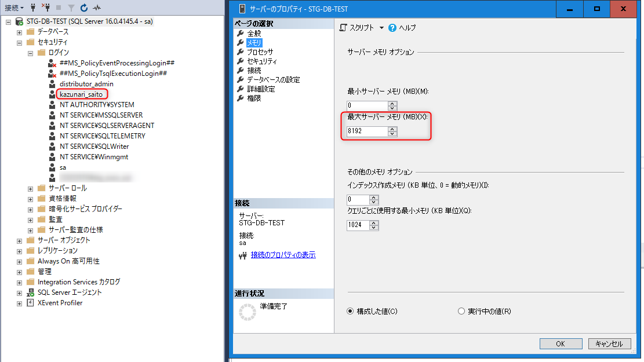Expand the サーバー オブジェクト folder
This screenshot has width=644, height=362.
19,241
